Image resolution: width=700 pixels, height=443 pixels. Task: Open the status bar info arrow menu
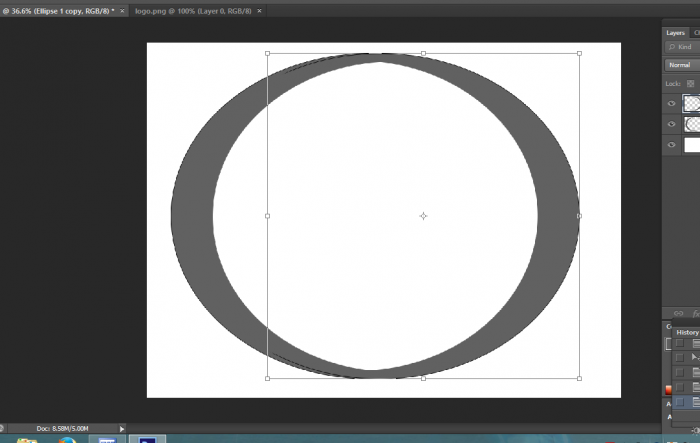(x=121, y=429)
